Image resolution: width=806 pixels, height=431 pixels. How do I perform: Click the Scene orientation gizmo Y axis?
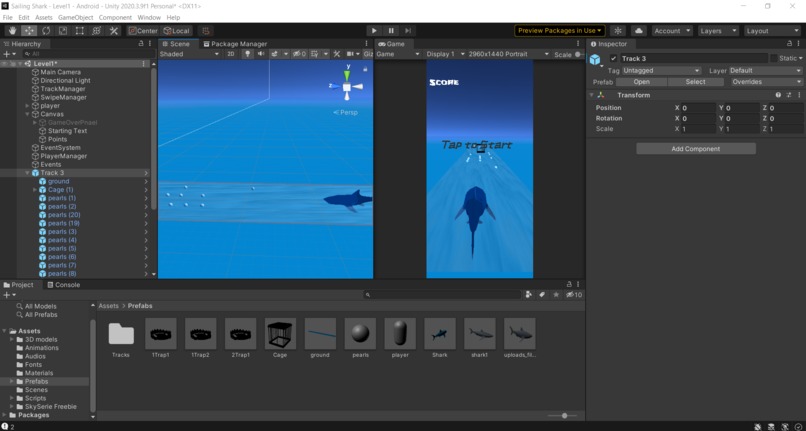[347, 75]
